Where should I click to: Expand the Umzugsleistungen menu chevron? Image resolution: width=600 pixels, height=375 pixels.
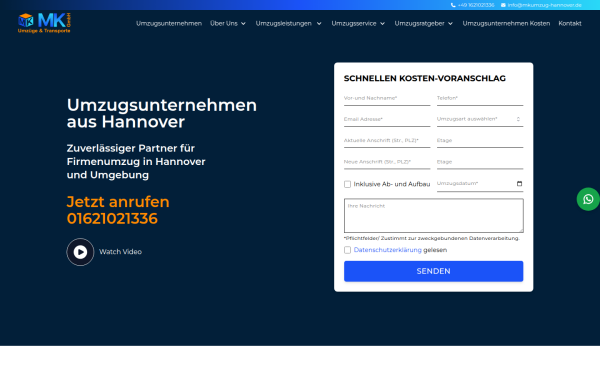coord(319,24)
